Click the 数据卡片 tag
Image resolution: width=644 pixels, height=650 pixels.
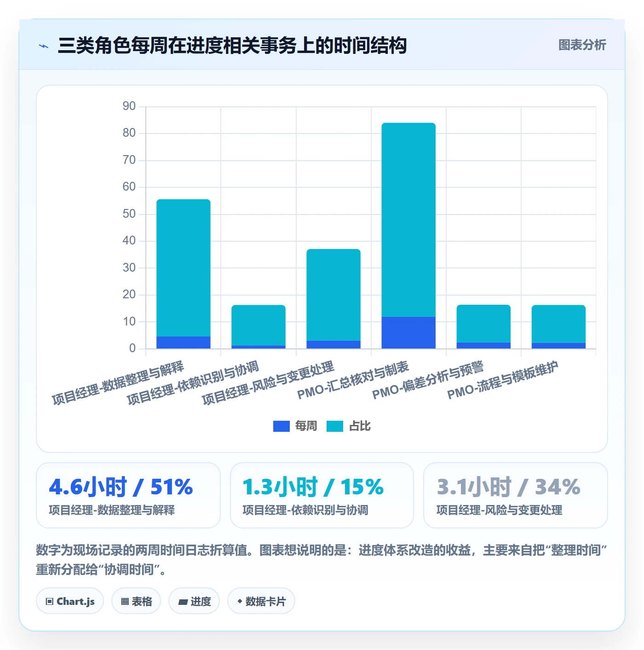coord(261,601)
